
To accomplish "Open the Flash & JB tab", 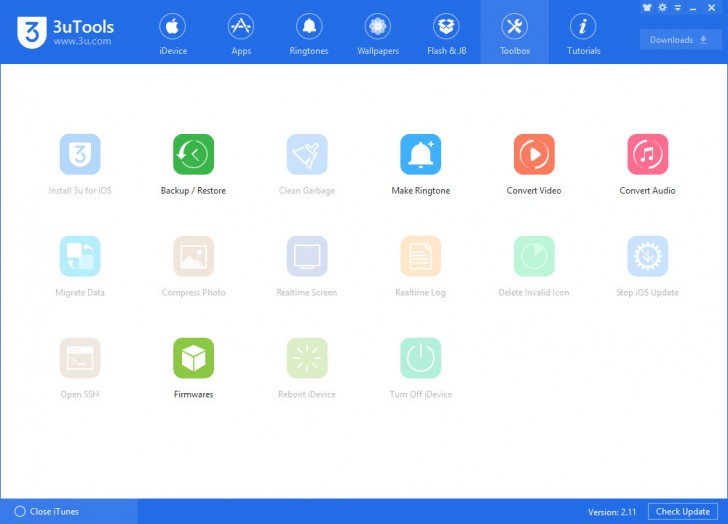I will [446, 33].
